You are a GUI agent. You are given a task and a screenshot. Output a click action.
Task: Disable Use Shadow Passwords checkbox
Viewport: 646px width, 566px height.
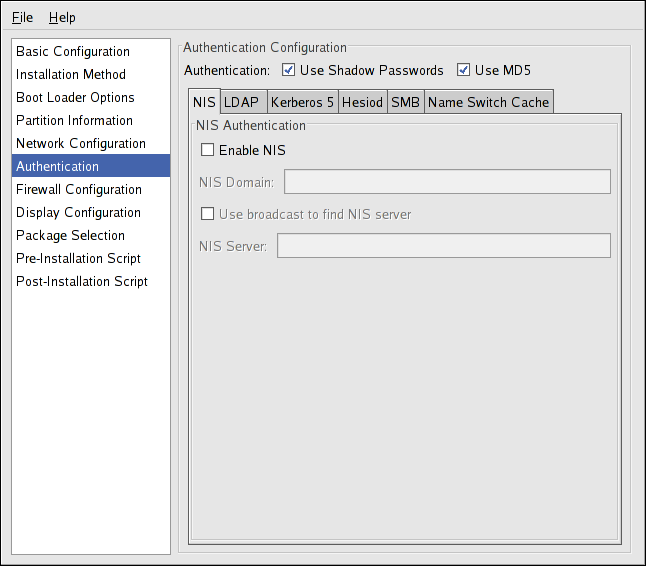[x=289, y=71]
